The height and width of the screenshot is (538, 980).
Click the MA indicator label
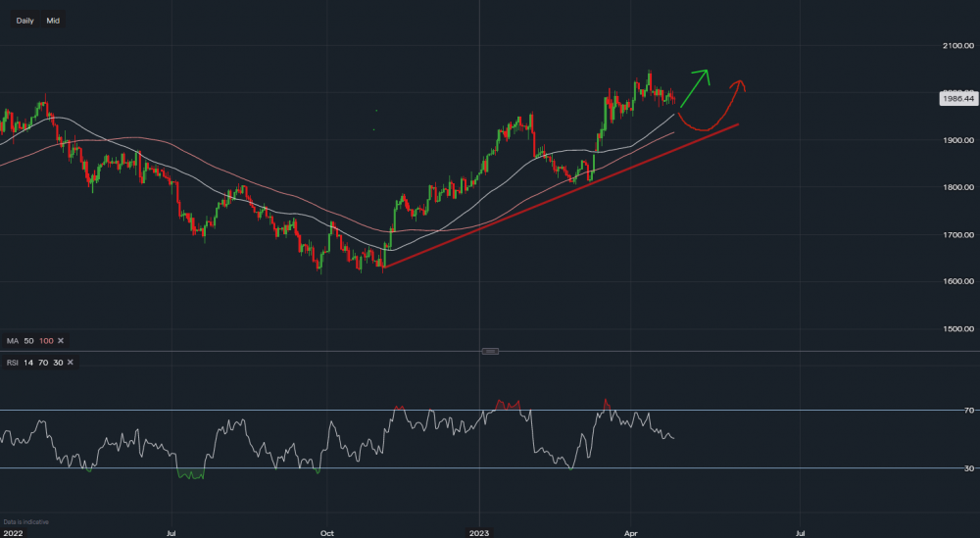pos(13,340)
